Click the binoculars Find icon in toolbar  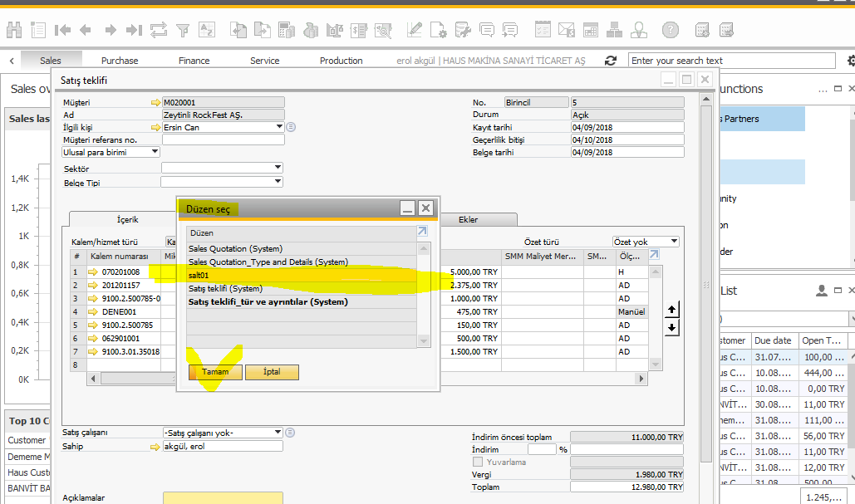[x=14, y=31]
